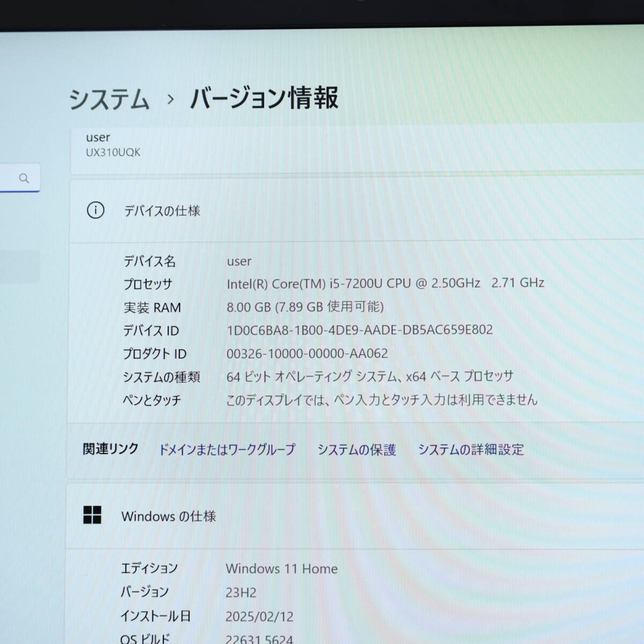Viewport: 644px width, 644px height.
Task: Click the OS ビルド label
Action: pos(145,638)
